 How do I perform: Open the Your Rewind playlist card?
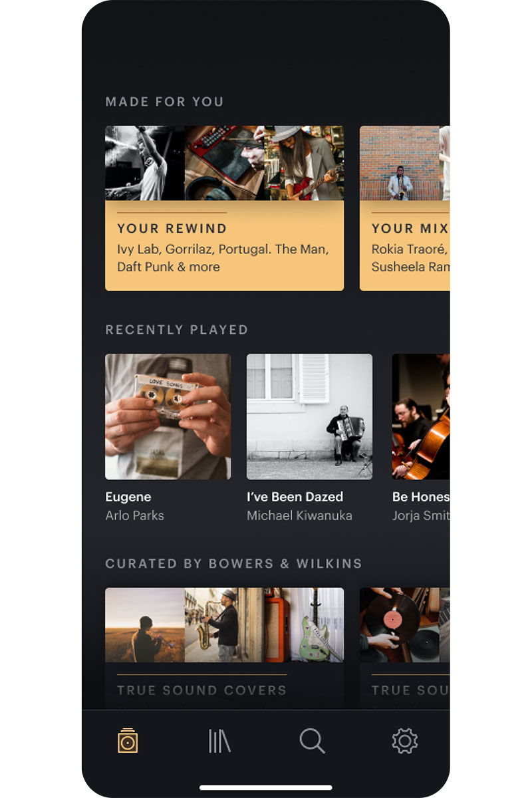(x=224, y=208)
